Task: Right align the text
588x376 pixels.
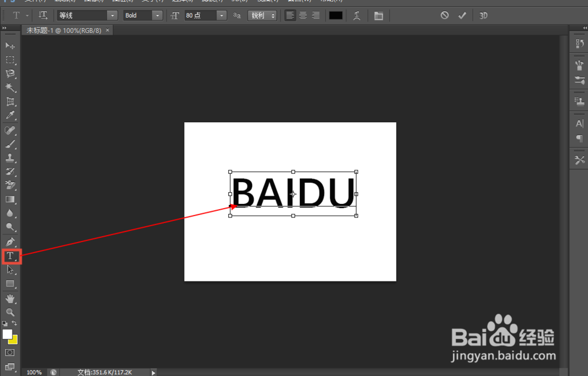Action: pos(316,15)
